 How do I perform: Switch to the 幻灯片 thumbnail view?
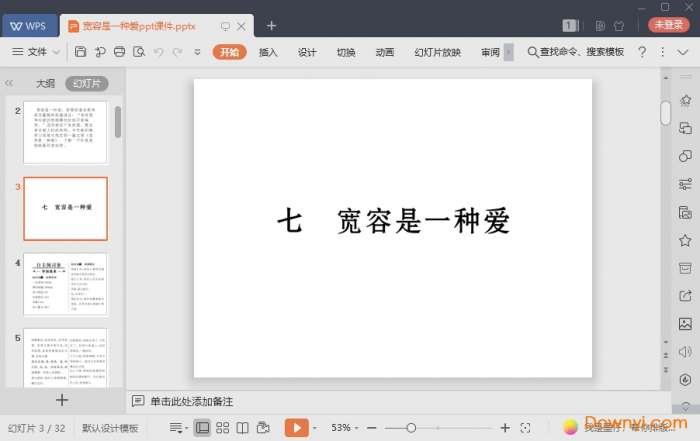point(87,83)
